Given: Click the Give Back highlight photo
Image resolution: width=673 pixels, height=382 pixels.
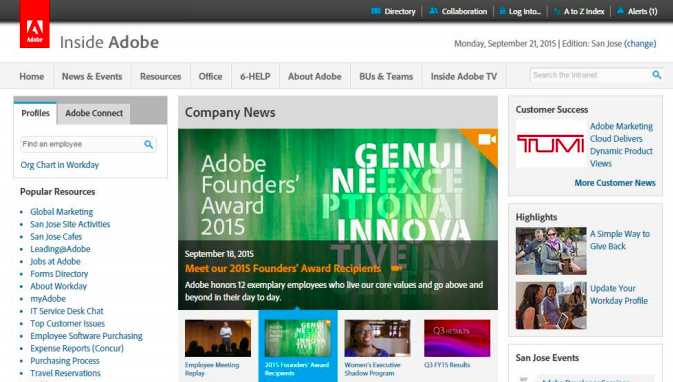Looking at the screenshot, I should tap(551, 251).
